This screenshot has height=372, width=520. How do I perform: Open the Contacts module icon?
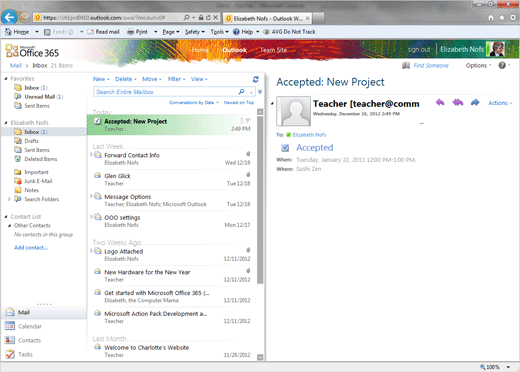pos(10,340)
